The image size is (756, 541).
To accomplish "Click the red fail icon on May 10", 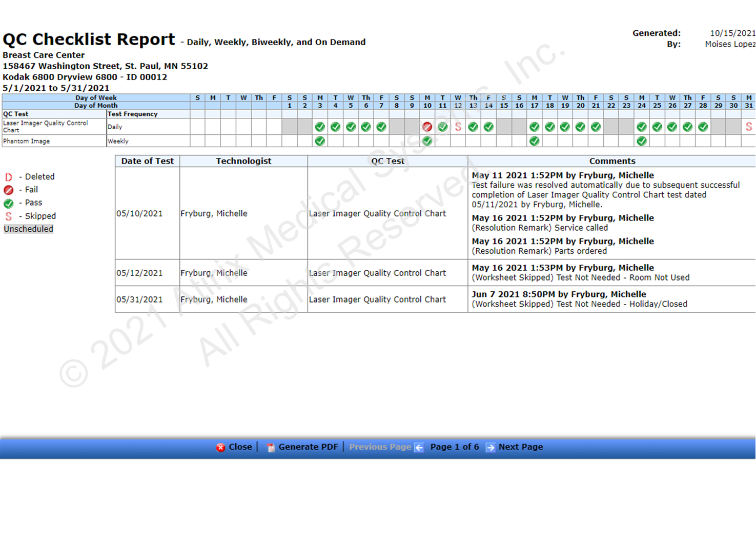I will pos(427,127).
